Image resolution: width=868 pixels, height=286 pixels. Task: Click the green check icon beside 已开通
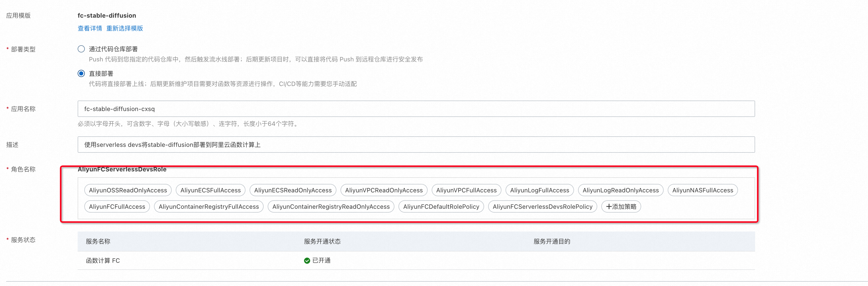(307, 260)
